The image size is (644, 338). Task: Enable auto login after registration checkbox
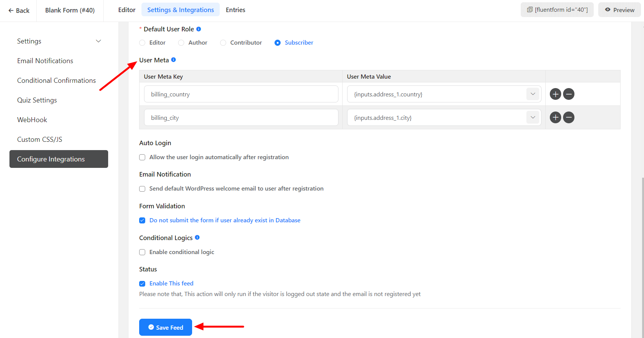pyautogui.click(x=142, y=157)
